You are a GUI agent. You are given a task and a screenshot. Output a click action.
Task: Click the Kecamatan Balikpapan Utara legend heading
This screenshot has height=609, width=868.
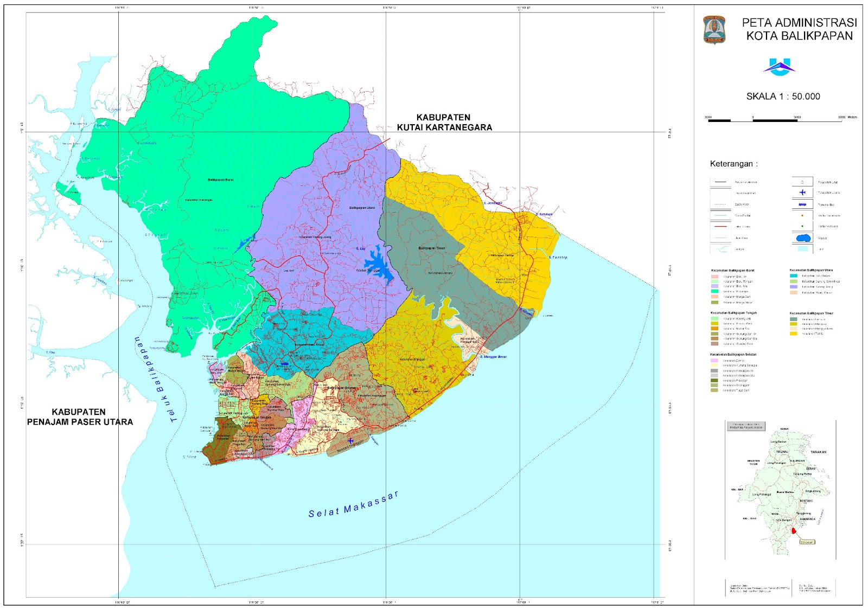[811, 270]
